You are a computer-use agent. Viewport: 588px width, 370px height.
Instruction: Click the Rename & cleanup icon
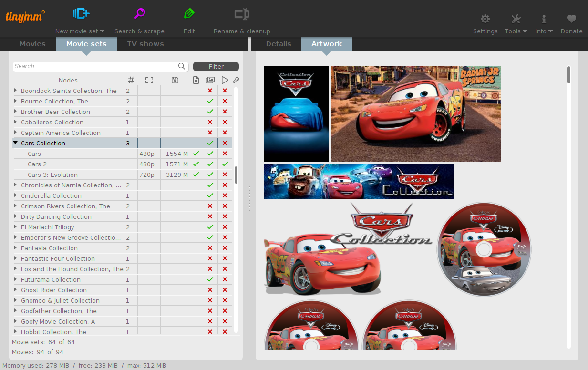click(242, 14)
